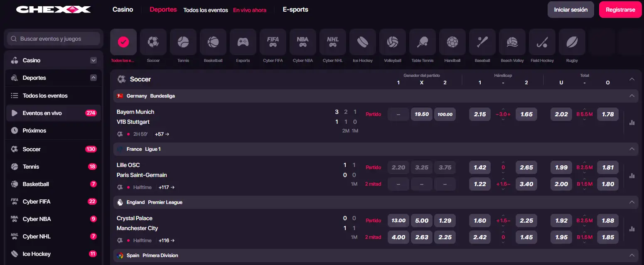Click the Buscar eventos y juegos search field

(54, 39)
